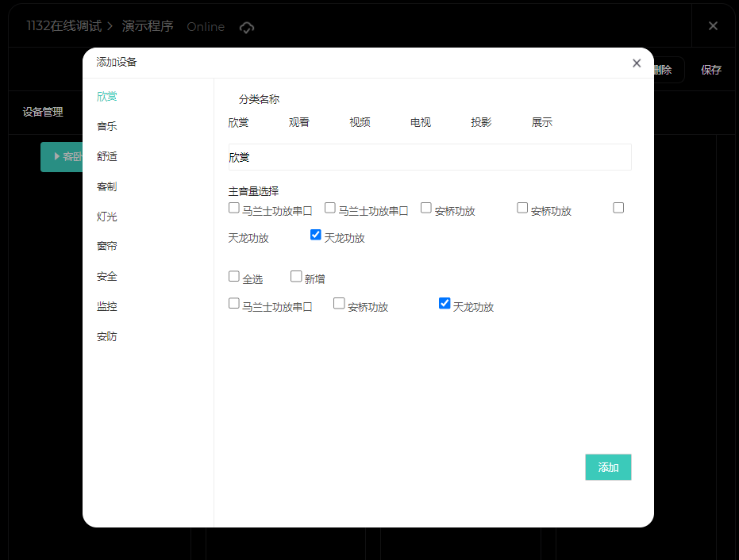Click the category name input field
The height and width of the screenshot is (560, 739).
(x=429, y=157)
